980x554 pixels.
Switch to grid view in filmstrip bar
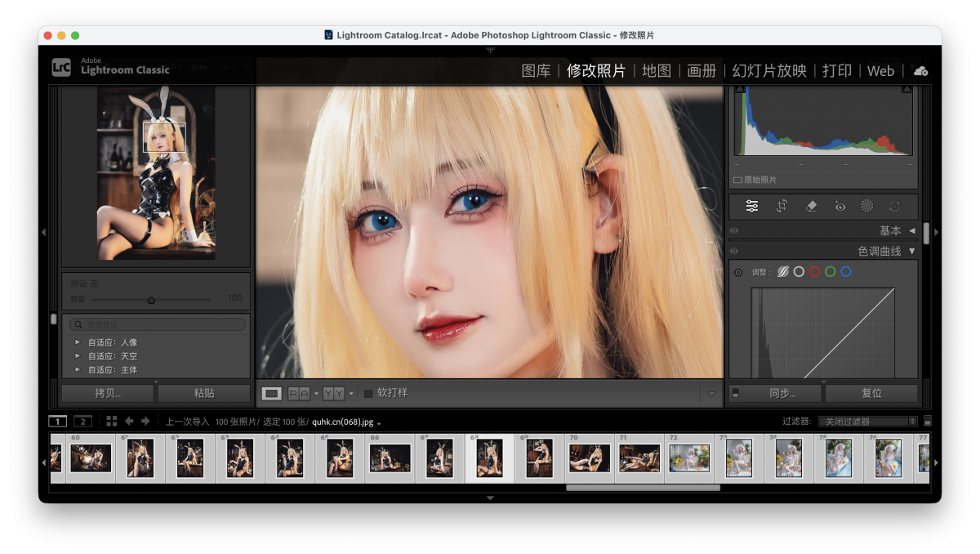click(x=112, y=421)
